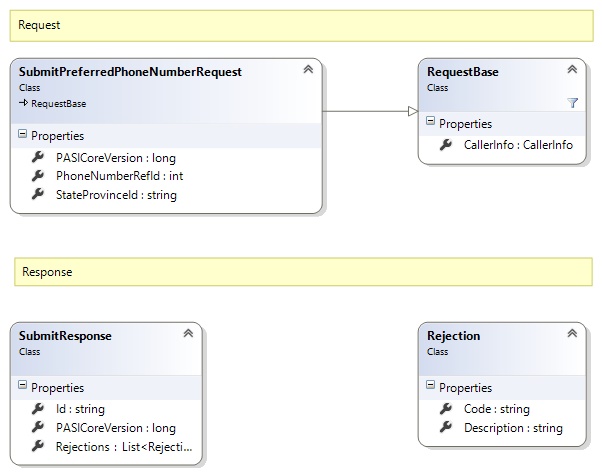Image resolution: width=602 pixels, height=474 pixels.
Task: Toggle Properties section of SubmitResponse class
Action: pos(23,387)
